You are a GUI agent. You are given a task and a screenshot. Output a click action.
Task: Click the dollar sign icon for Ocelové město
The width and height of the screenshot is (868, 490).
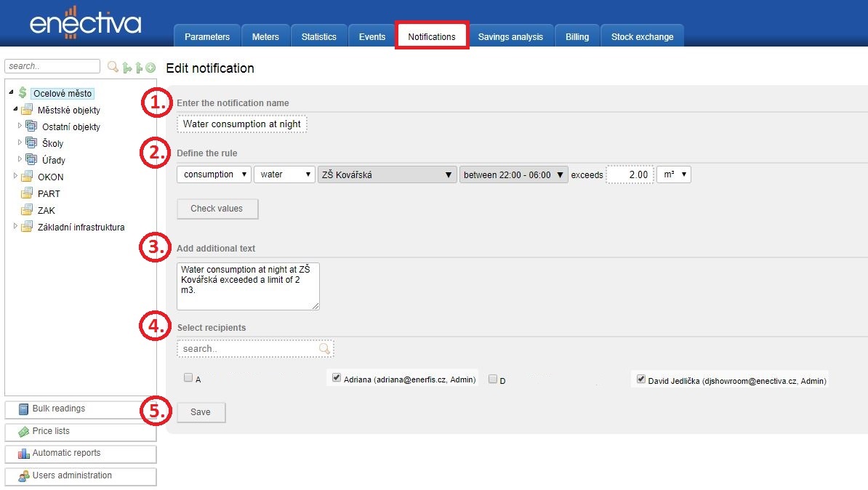pyautogui.click(x=23, y=93)
